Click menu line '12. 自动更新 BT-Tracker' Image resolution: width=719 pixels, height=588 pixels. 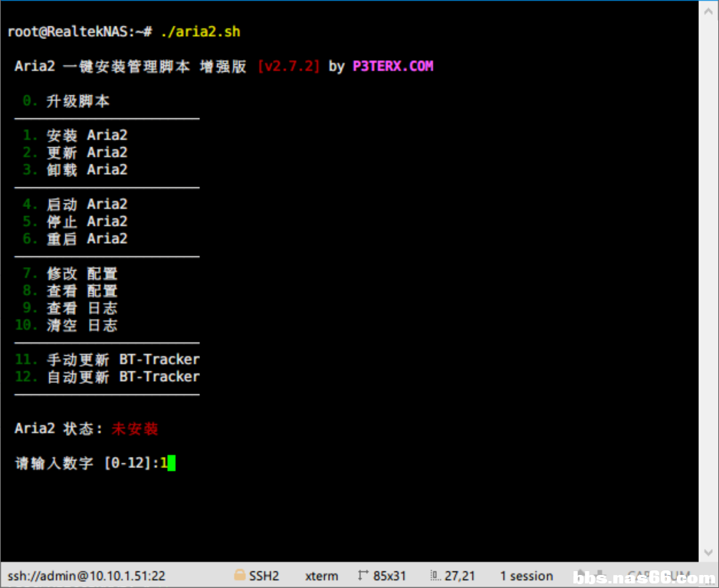(107, 377)
